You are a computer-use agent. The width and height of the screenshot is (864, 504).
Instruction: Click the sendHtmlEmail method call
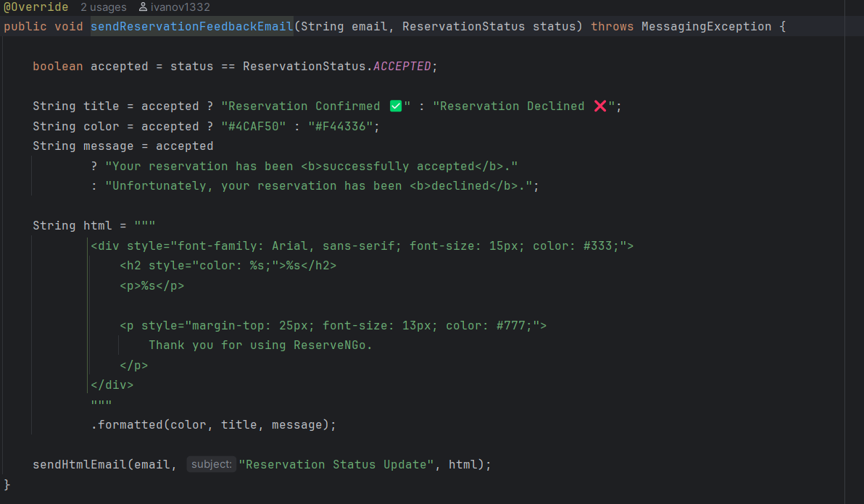tap(80, 464)
